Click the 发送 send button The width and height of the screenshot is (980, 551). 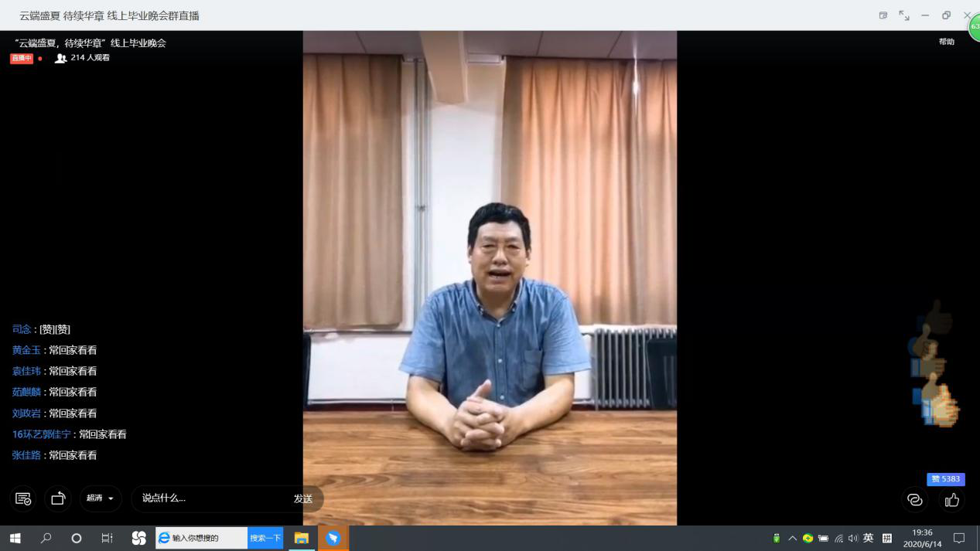pos(303,498)
